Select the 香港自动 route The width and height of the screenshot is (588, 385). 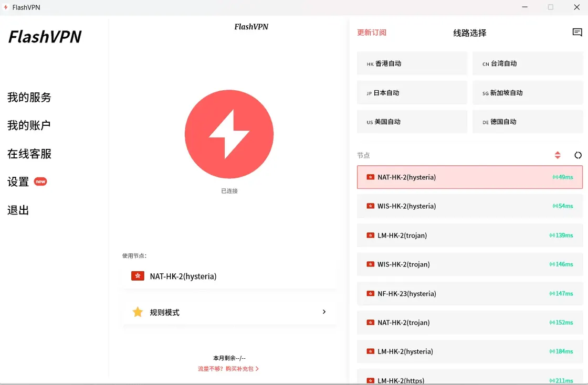pyautogui.click(x=412, y=63)
